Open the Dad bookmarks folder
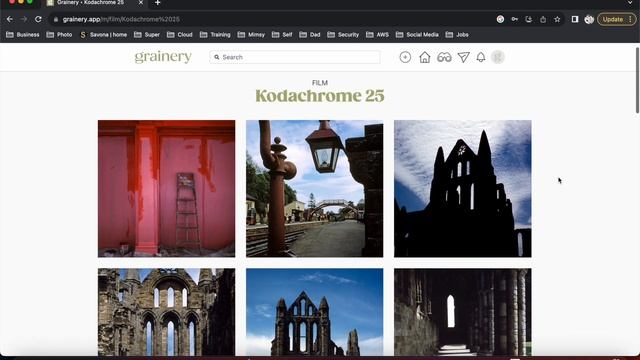This screenshot has width=640, height=360. point(310,35)
